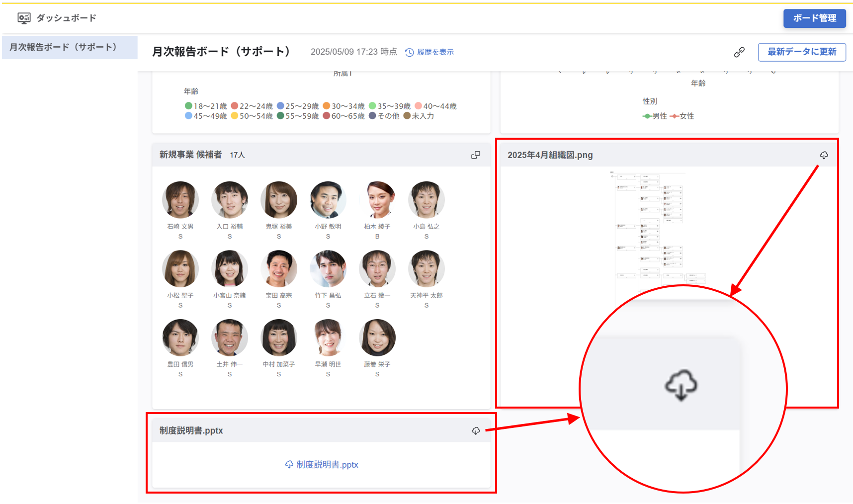Download 2025年4月組織図.png via cloud icon
Viewport: 853px width, 504px height.
824,156
